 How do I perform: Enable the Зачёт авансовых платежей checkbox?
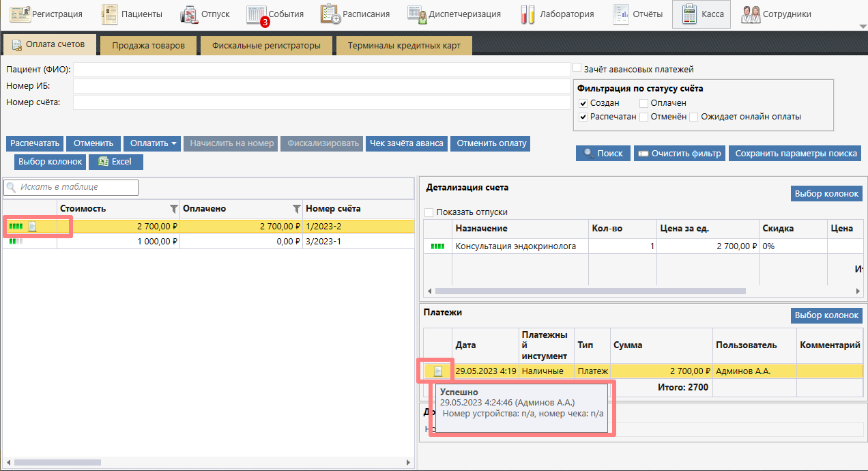[577, 68]
